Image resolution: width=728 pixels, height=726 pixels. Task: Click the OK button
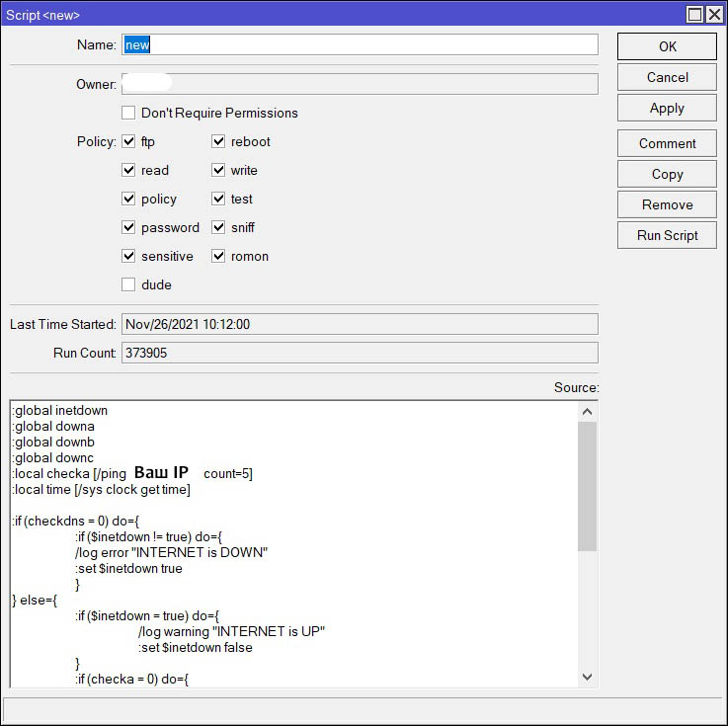click(x=667, y=46)
